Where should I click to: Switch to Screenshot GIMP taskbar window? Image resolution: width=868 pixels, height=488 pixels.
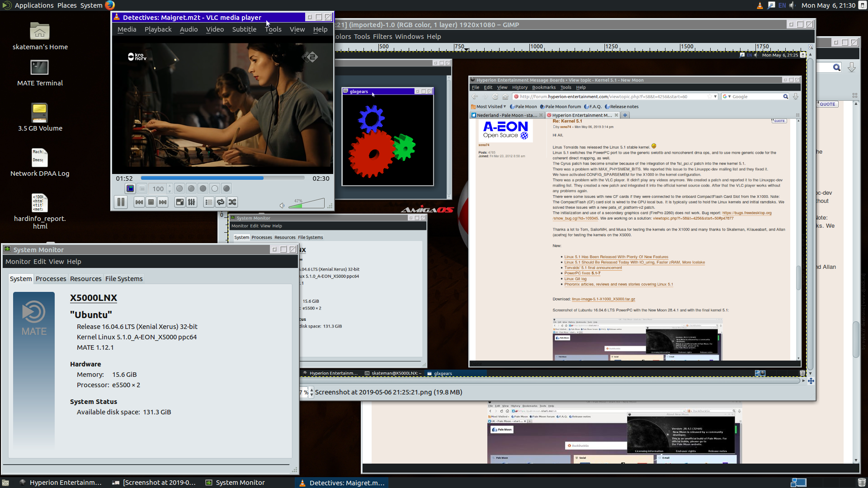pyautogui.click(x=154, y=483)
